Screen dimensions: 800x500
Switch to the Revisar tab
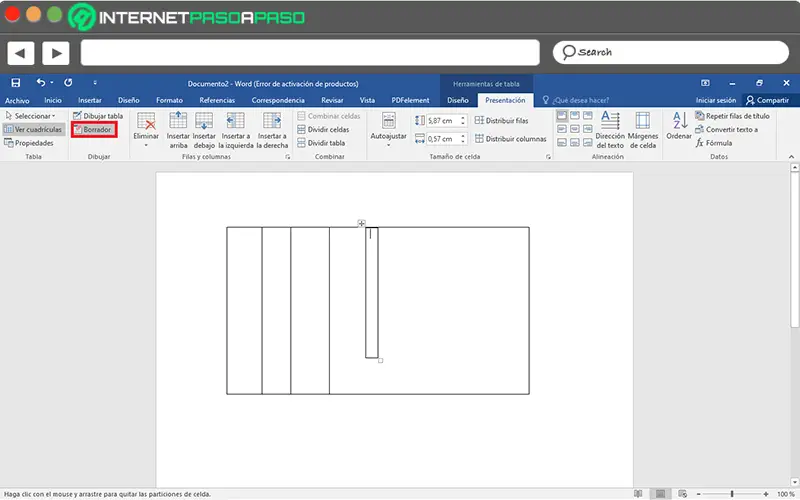coord(332,100)
